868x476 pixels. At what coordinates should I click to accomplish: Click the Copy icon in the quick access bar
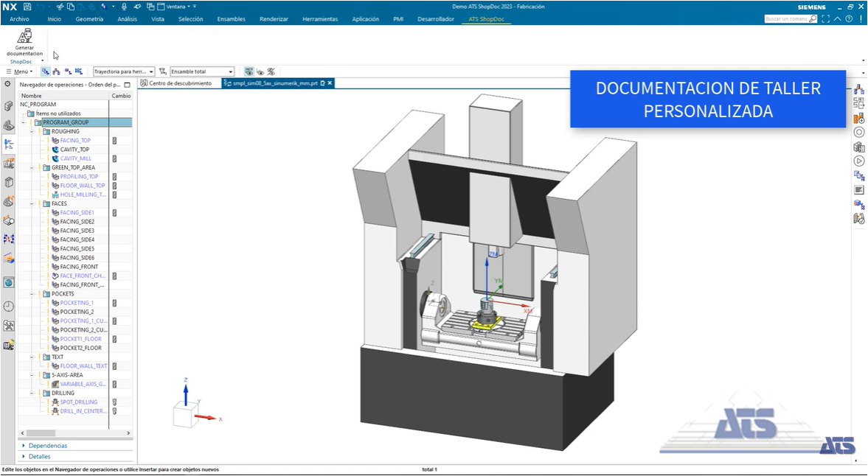[x=70, y=7]
